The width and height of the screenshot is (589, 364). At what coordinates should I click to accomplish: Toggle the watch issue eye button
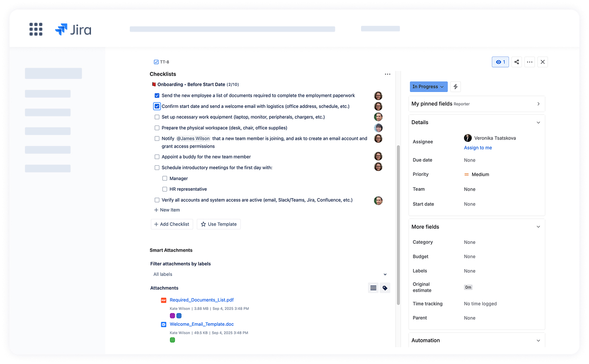pyautogui.click(x=500, y=62)
